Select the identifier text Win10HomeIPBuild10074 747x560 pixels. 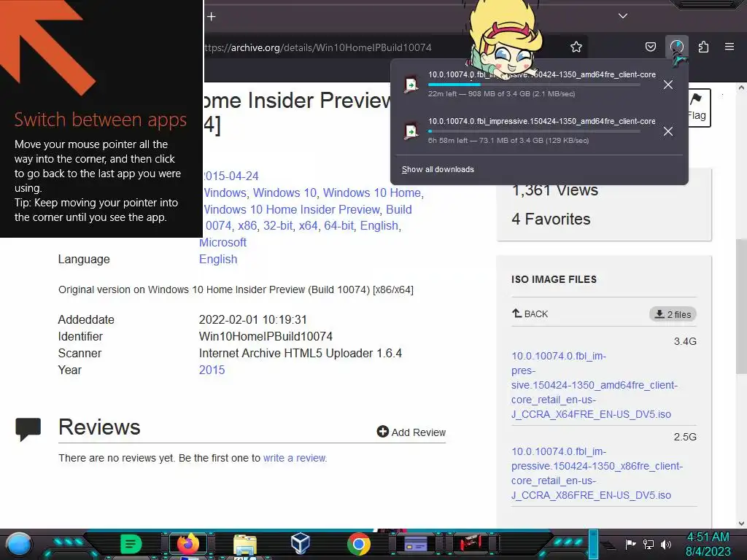(x=266, y=336)
